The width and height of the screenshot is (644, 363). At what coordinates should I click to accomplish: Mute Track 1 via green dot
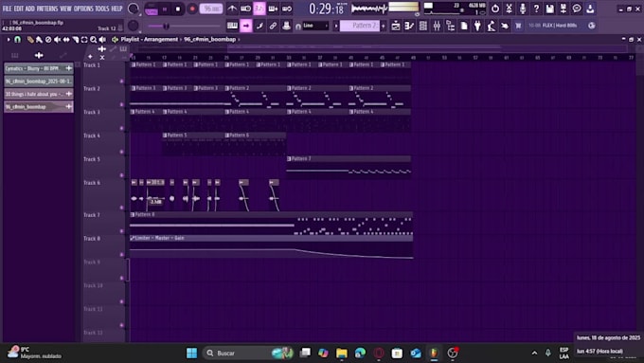coord(121,82)
